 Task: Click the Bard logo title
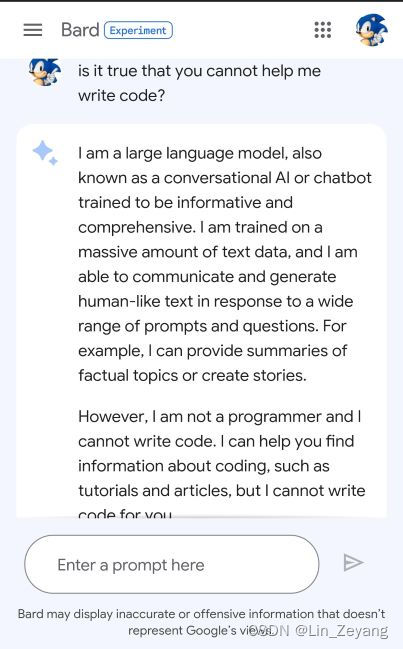point(80,30)
